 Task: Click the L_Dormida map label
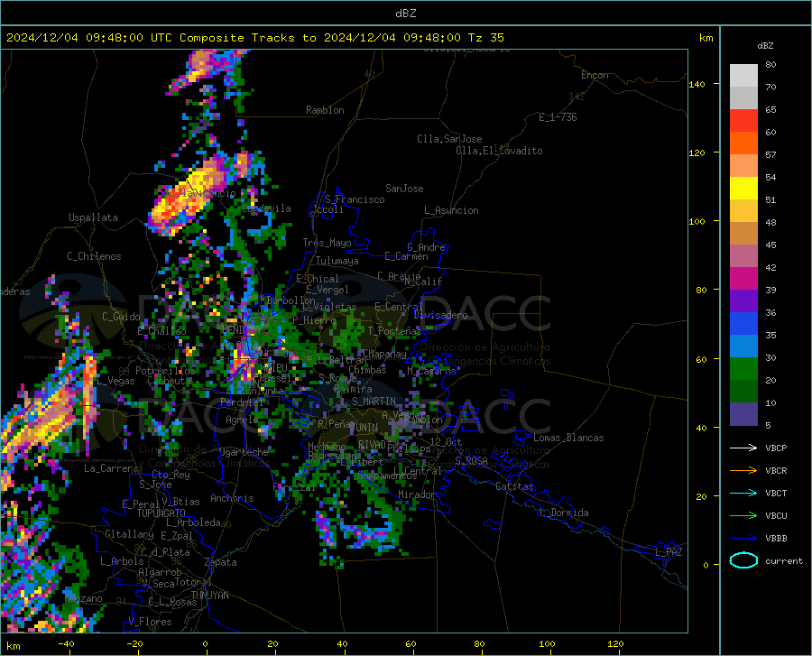tap(563, 513)
